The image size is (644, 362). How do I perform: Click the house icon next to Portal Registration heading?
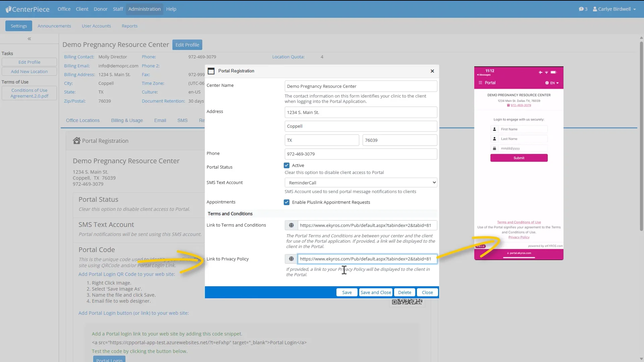tap(76, 141)
